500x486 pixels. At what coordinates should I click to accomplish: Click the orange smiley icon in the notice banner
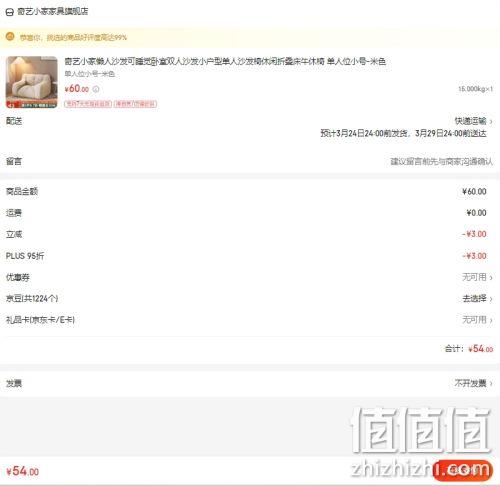tap(10, 36)
